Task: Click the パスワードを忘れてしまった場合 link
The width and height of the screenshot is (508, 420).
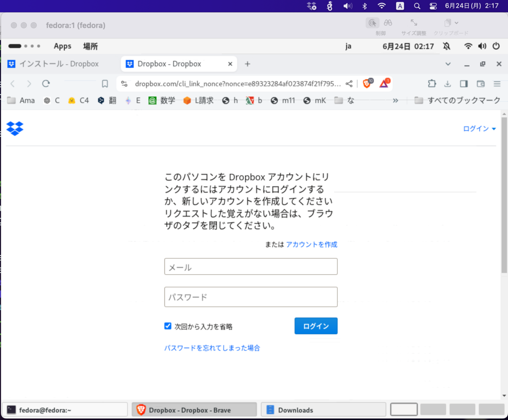Action: 212,348
